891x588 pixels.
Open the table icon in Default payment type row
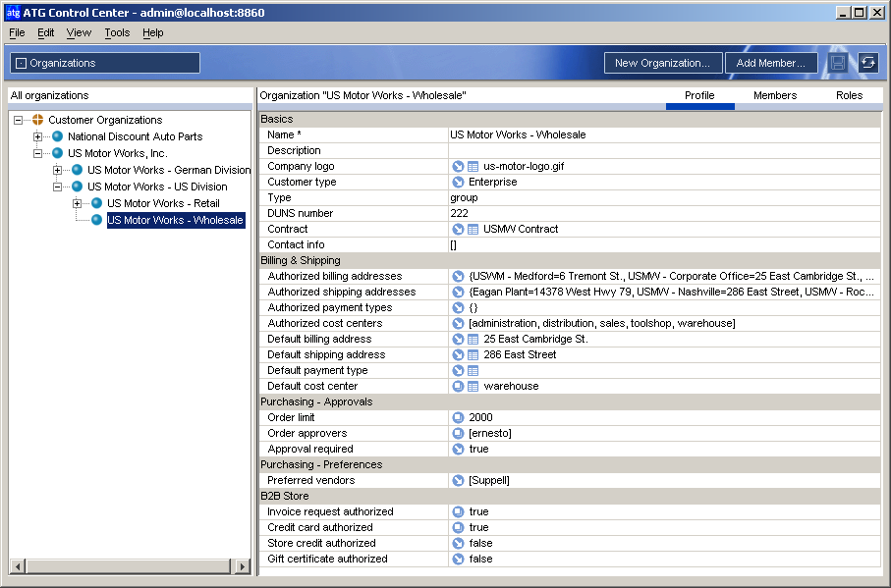pyautogui.click(x=473, y=371)
